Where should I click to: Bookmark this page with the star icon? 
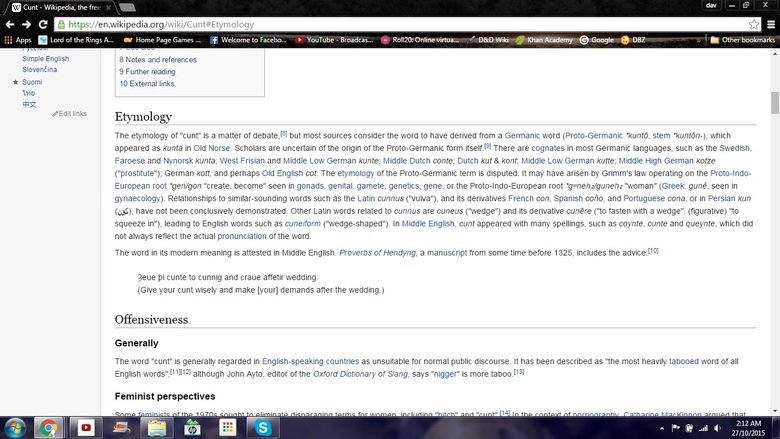click(753, 23)
